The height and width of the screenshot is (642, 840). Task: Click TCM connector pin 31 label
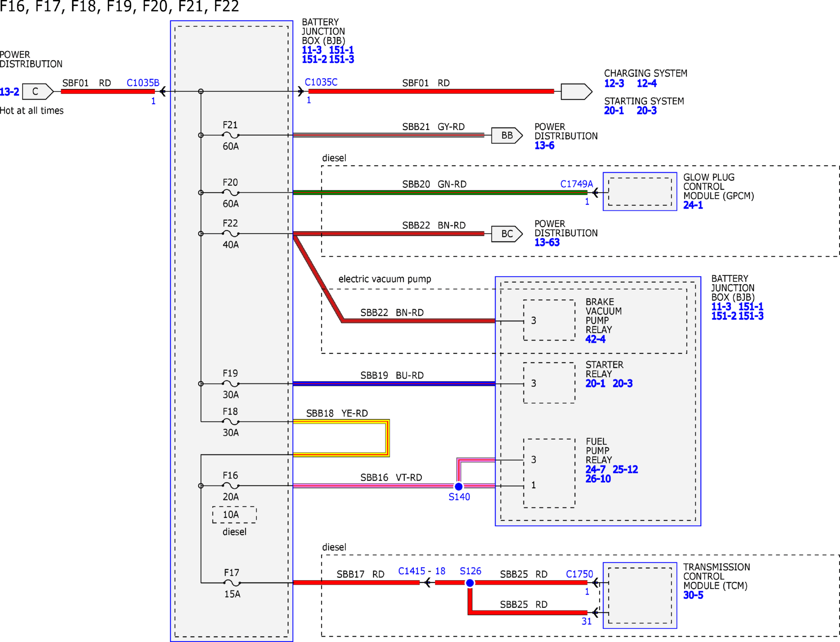[586, 621]
